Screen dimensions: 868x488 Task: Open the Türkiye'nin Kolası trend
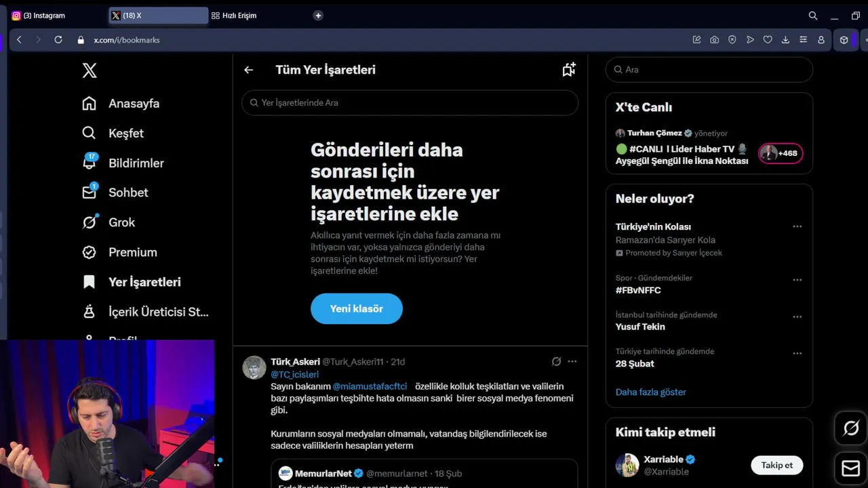point(653,227)
